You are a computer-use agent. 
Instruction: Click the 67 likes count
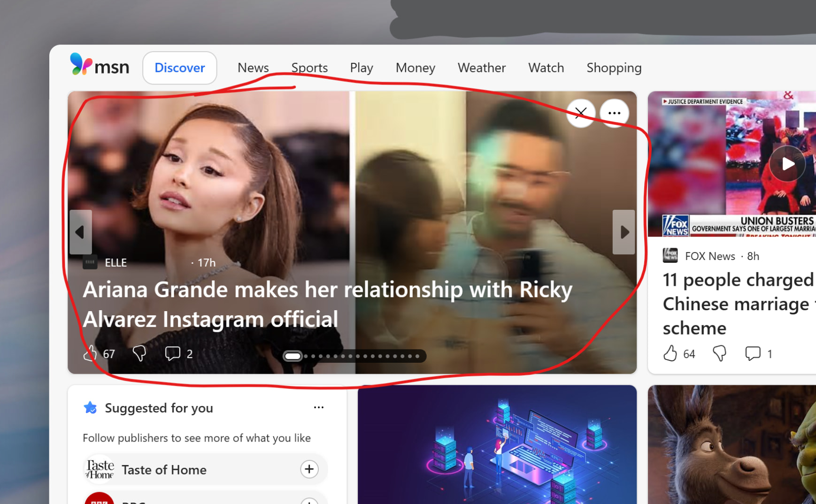(x=109, y=354)
